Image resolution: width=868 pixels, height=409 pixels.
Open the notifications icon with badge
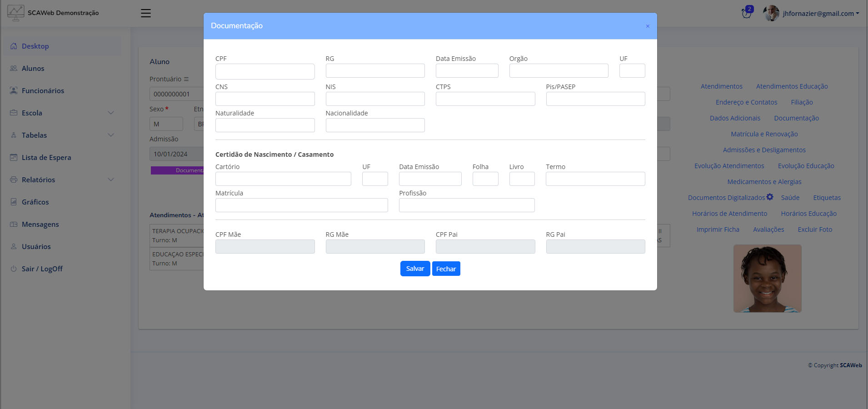pos(746,13)
